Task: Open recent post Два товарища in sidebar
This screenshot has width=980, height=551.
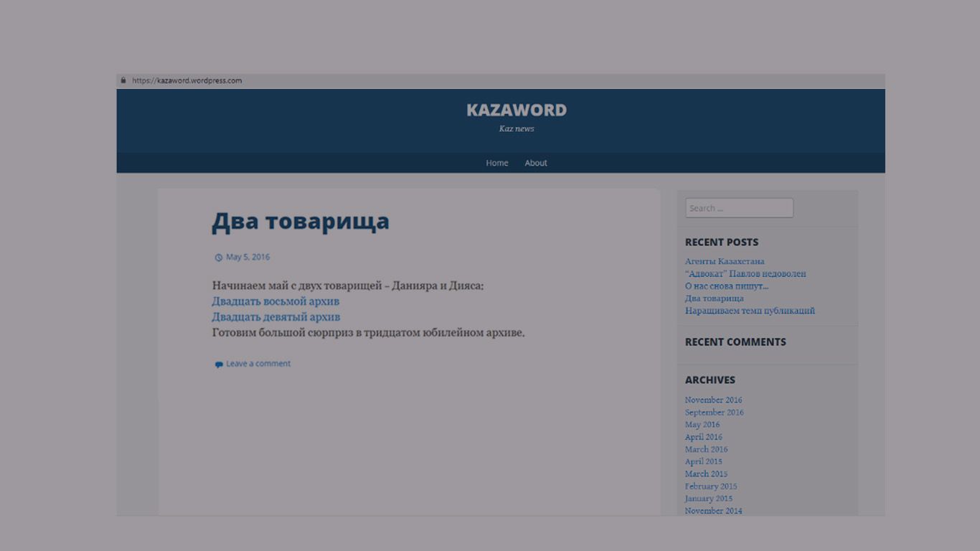Action: (x=715, y=298)
